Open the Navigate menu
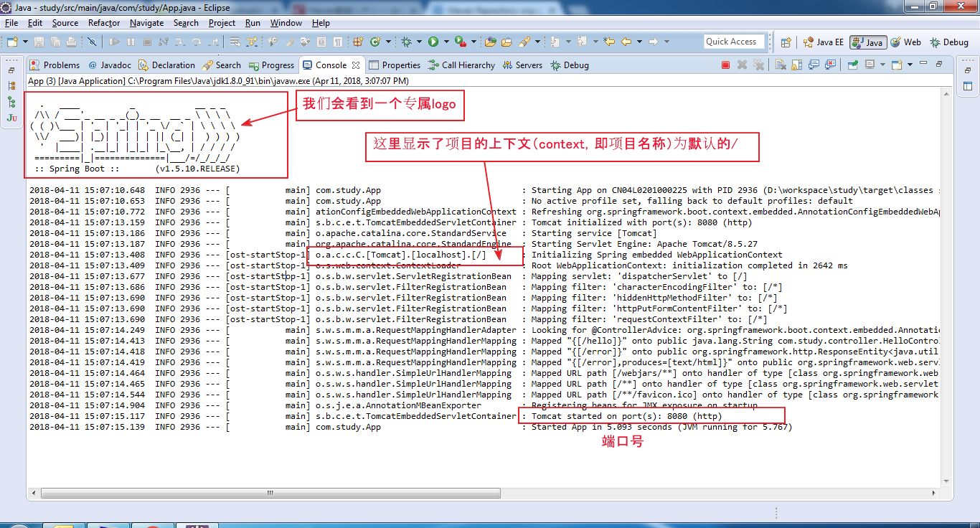This screenshot has height=528, width=980. (x=146, y=22)
